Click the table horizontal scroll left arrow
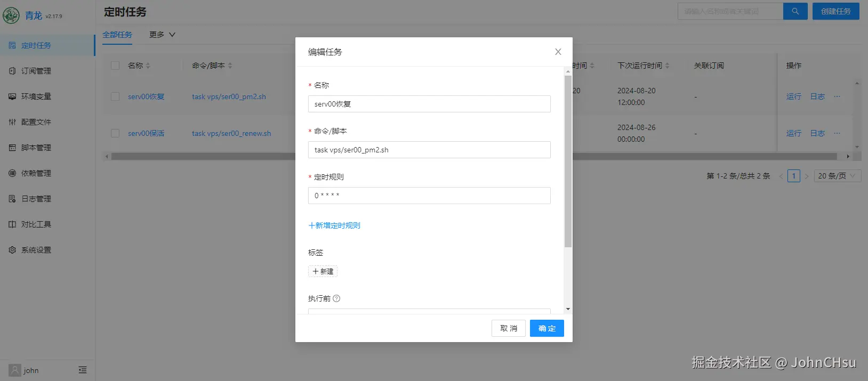The height and width of the screenshot is (381, 868). (107, 157)
